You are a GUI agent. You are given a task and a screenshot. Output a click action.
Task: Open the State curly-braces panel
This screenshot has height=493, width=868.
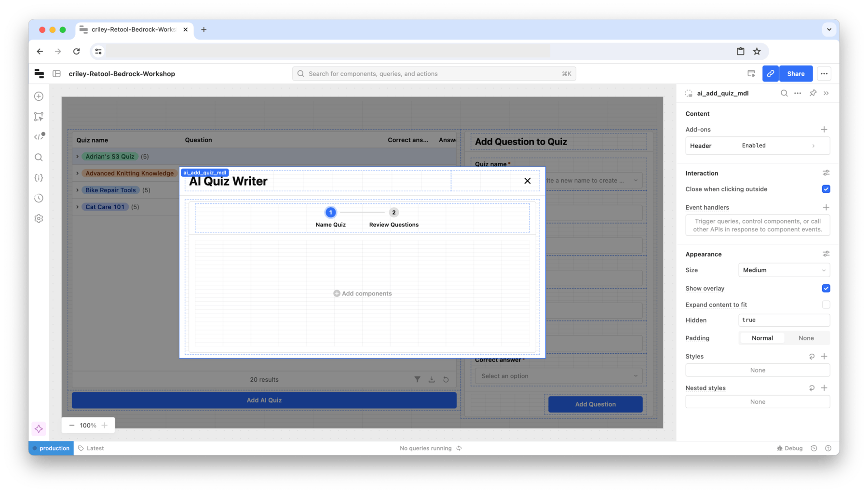39,178
